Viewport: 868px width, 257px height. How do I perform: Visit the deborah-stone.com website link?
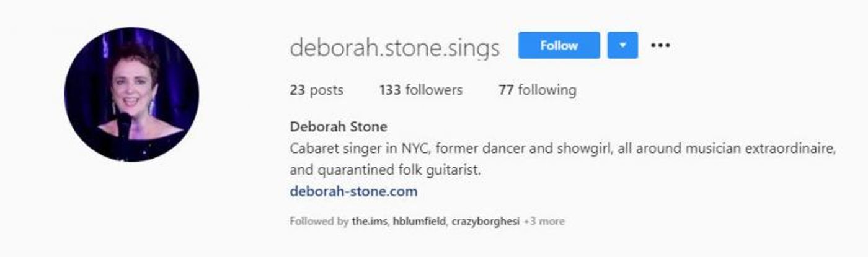pyautogui.click(x=353, y=191)
